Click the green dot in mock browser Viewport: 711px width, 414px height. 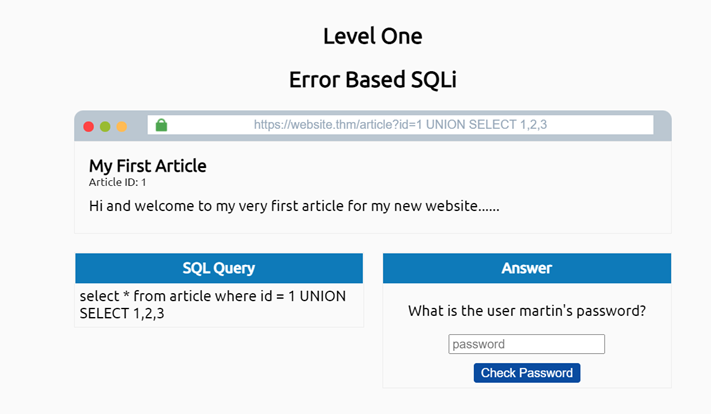click(105, 127)
